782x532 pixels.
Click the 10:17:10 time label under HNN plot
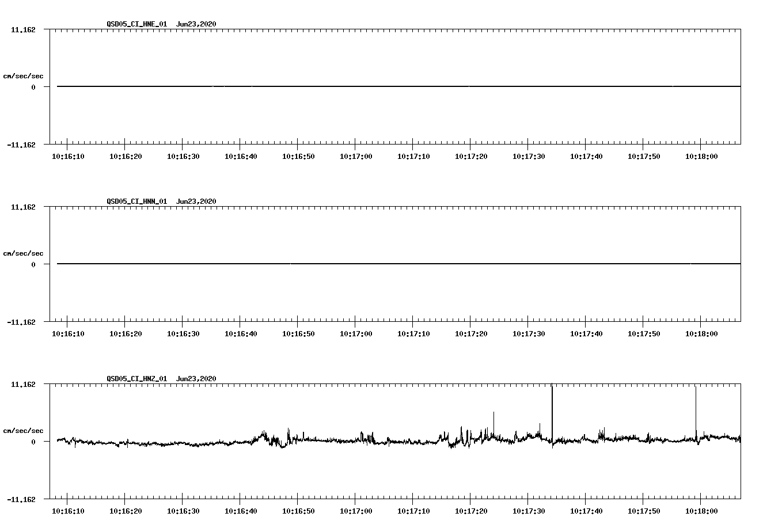[413, 334]
